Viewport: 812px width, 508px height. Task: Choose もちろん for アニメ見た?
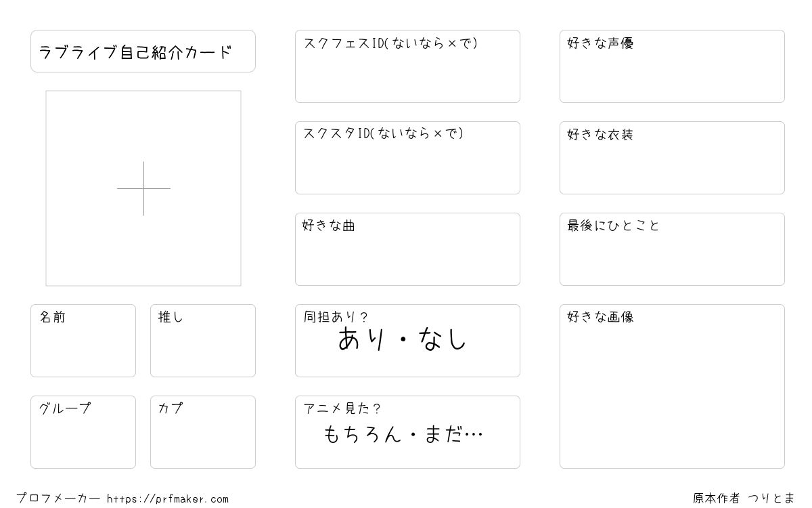[363, 433]
